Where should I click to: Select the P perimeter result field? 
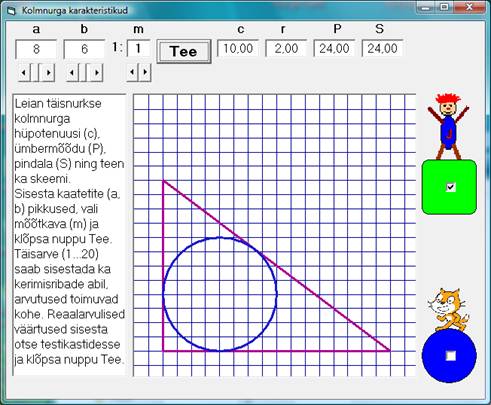pyautogui.click(x=334, y=48)
